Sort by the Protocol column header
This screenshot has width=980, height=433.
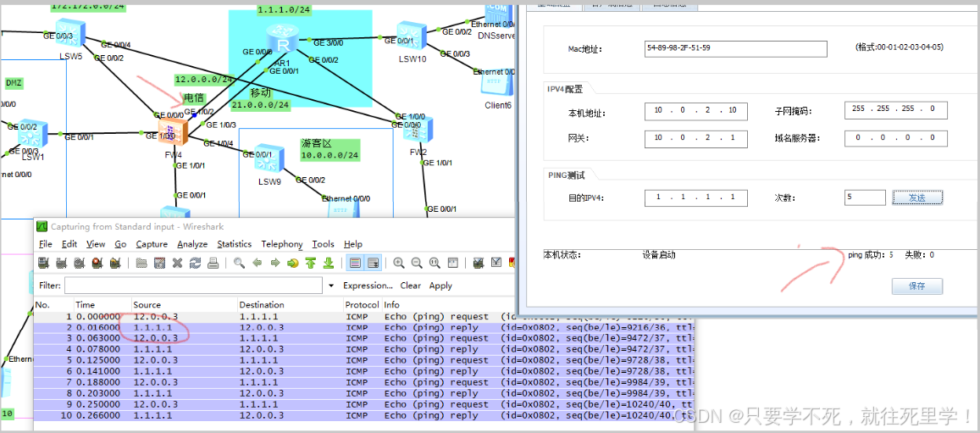[362, 304]
